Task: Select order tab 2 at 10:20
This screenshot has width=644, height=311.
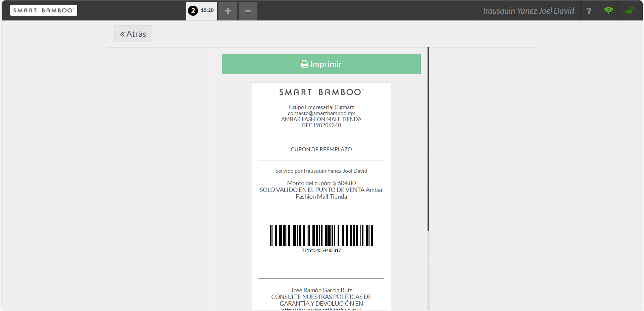Action: coord(202,11)
